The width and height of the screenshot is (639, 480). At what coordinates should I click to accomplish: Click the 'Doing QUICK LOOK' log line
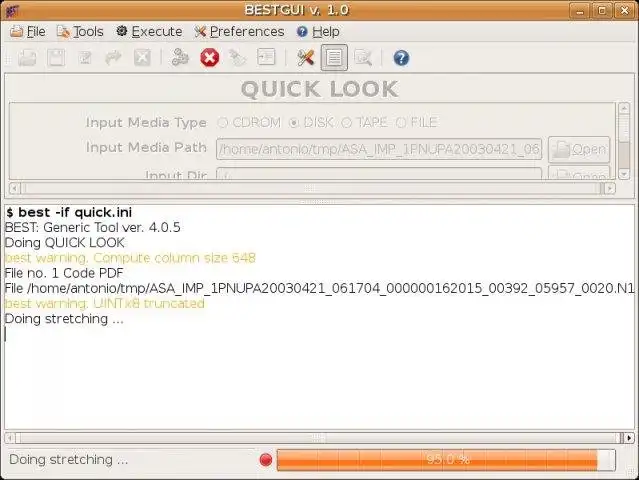point(65,243)
